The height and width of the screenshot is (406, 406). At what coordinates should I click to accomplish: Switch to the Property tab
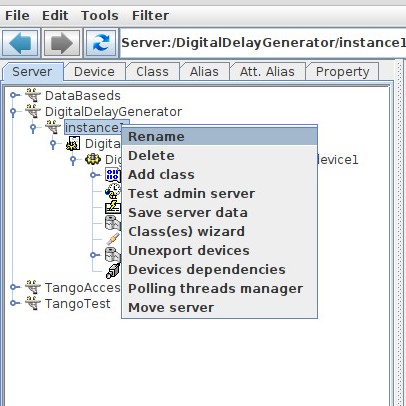pos(342,72)
